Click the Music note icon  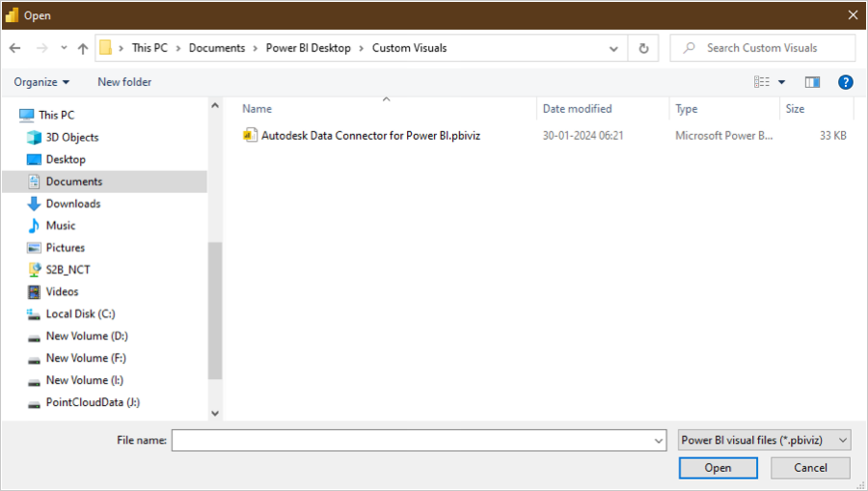coord(35,226)
